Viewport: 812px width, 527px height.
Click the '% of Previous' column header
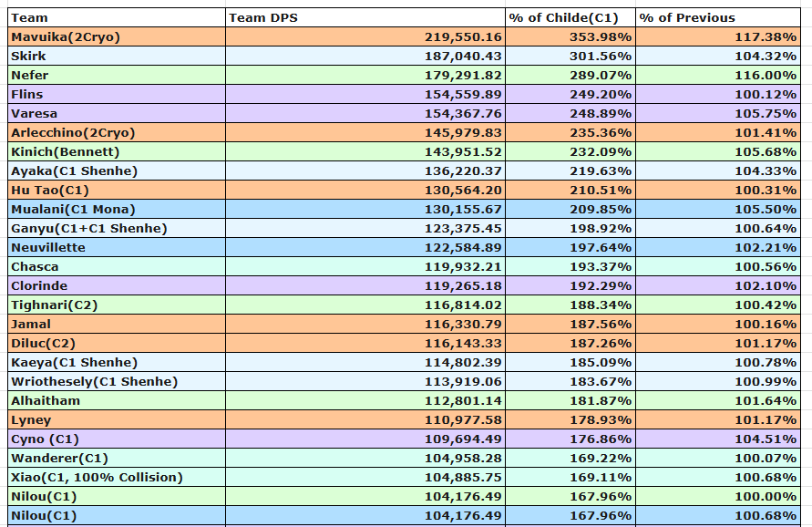(x=718, y=17)
